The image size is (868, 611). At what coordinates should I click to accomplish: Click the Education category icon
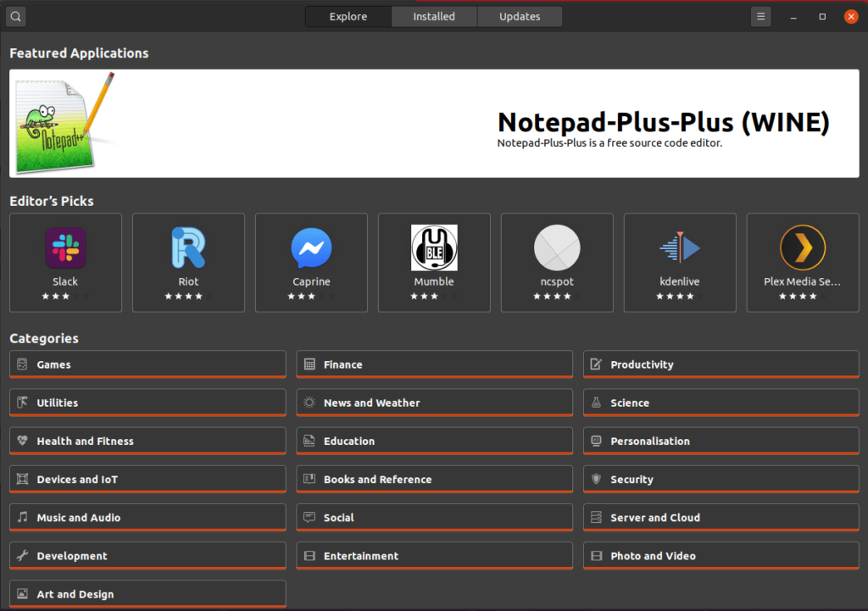pos(309,441)
